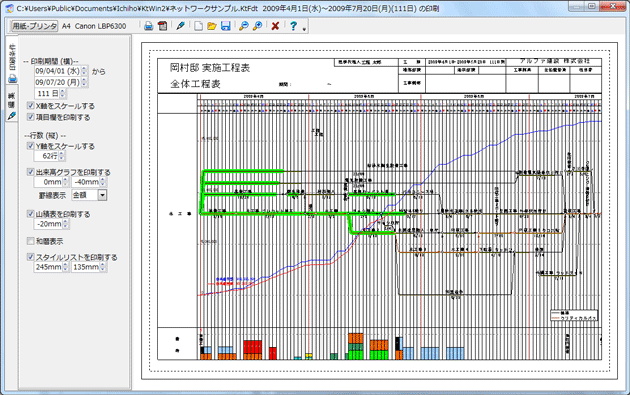The height and width of the screenshot is (395, 630).
Task: Toggle the 出来高グラフを印刷する checkbox
Action: pyautogui.click(x=31, y=172)
